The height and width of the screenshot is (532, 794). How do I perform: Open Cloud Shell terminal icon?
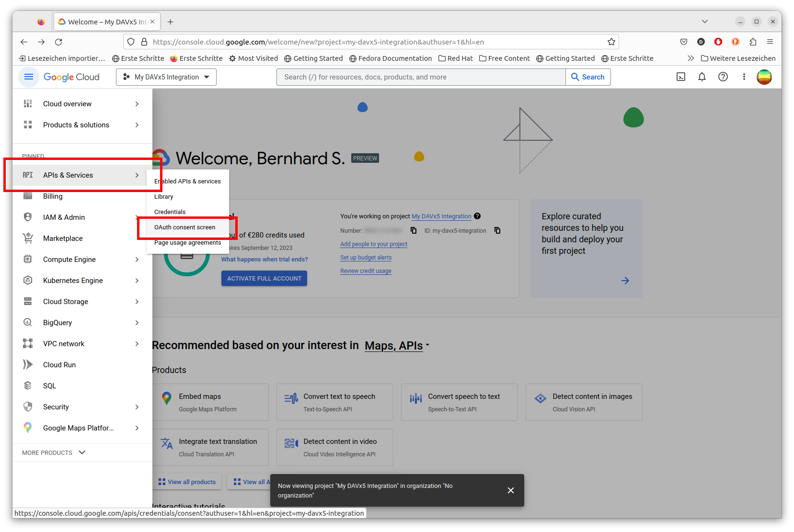(681, 77)
